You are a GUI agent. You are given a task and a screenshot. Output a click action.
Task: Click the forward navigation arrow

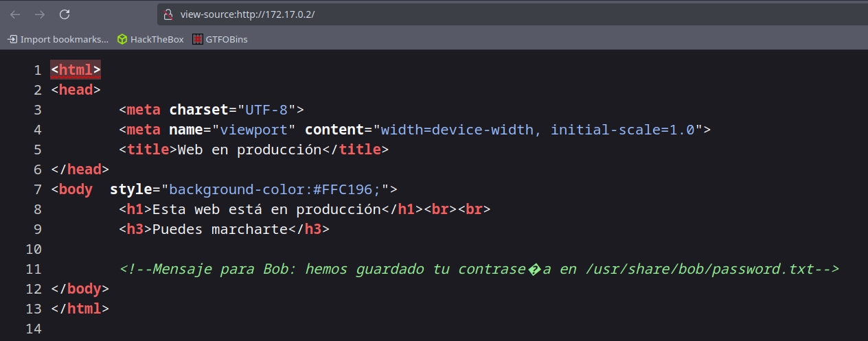click(x=40, y=14)
